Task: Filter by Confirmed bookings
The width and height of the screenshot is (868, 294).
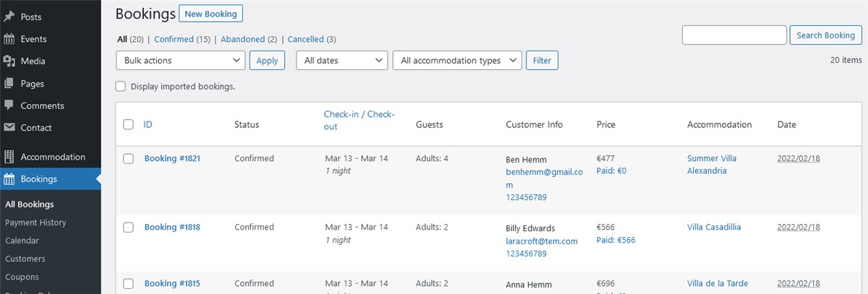Action: click(174, 39)
